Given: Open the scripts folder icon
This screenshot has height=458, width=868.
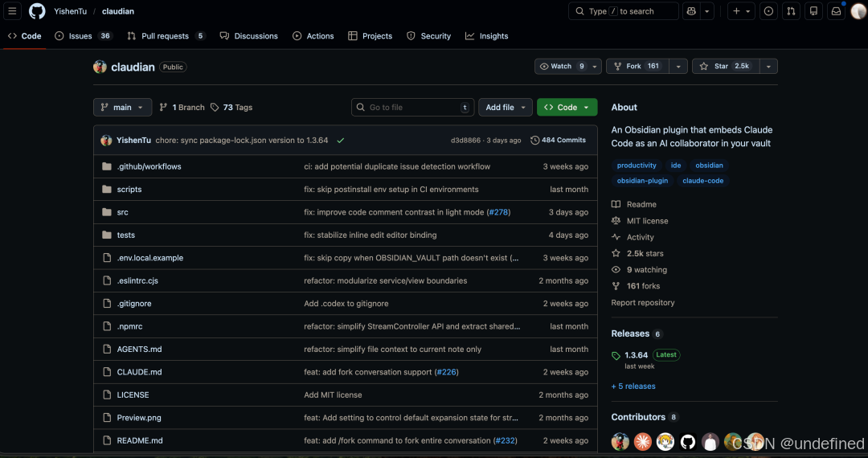Looking at the screenshot, I should [107, 189].
